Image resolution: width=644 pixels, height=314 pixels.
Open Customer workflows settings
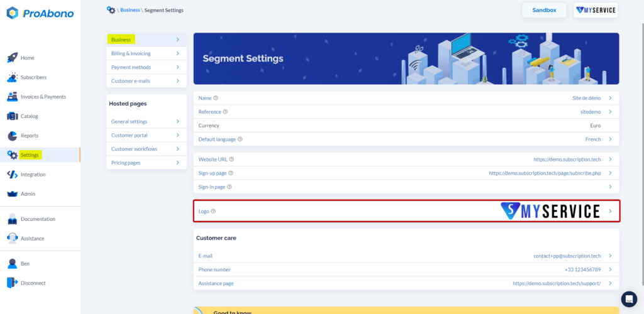[146, 149]
